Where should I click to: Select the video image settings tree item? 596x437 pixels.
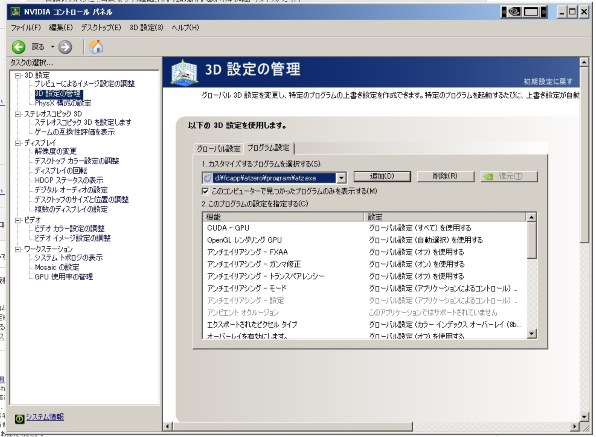[72, 238]
